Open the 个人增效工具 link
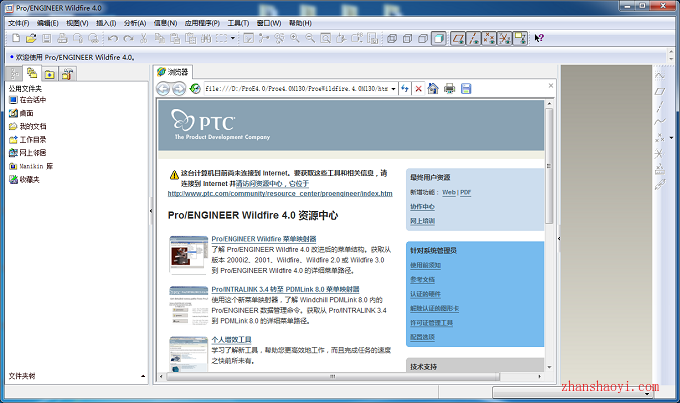Screen dimensions: 680x403 tap(232, 340)
